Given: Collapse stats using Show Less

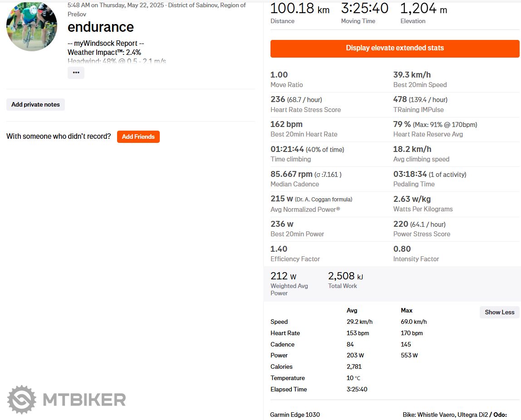Looking at the screenshot, I should [499, 312].
